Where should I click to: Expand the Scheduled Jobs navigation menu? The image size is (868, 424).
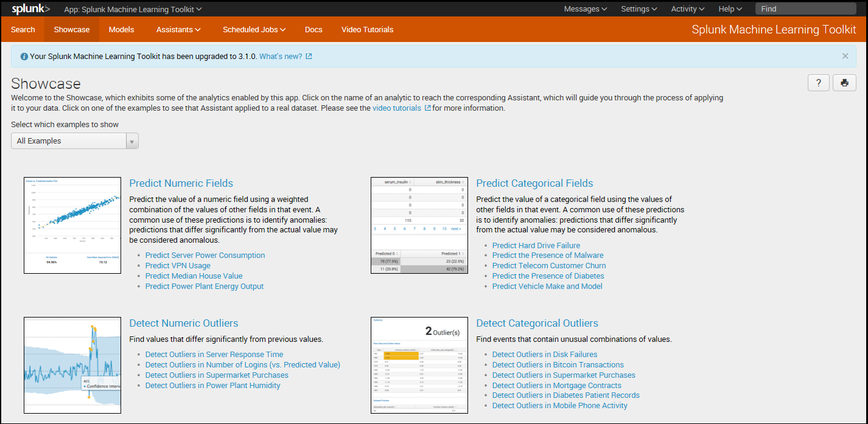254,29
